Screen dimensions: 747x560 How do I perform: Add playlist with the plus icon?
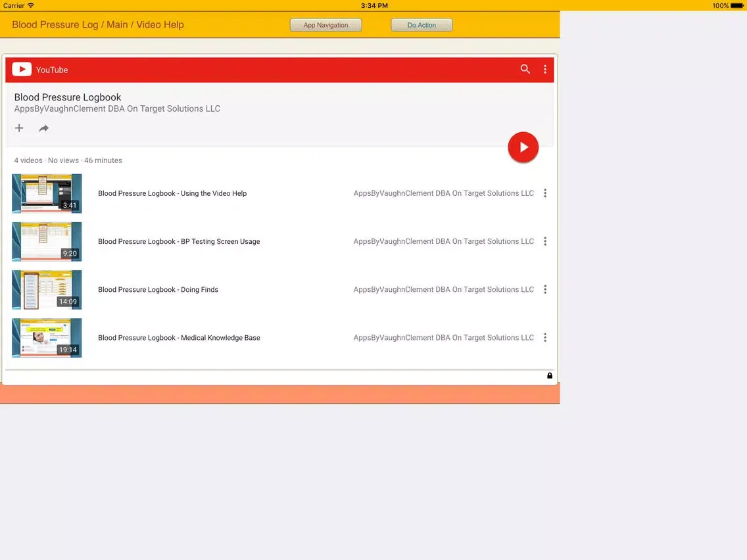click(x=19, y=128)
